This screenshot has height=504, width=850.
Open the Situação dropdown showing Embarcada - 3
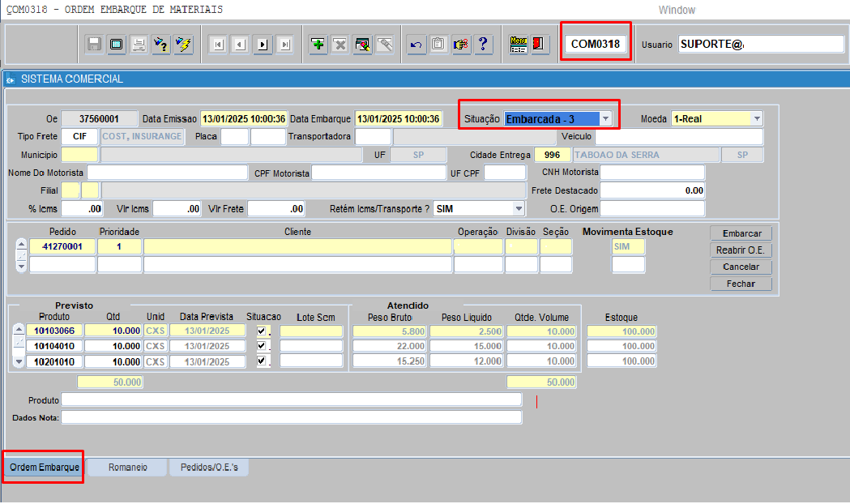pyautogui.click(x=605, y=118)
